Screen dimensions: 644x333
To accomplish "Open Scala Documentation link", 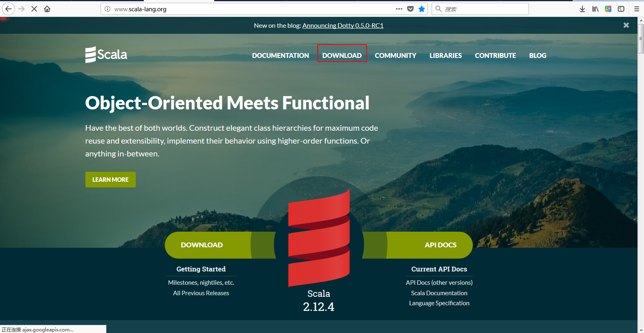I will coord(439,293).
